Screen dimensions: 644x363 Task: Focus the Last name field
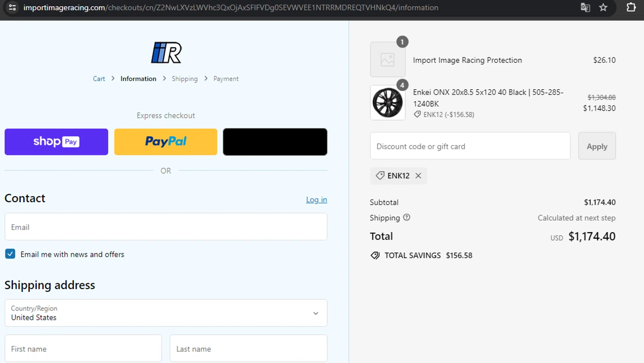pos(249,348)
